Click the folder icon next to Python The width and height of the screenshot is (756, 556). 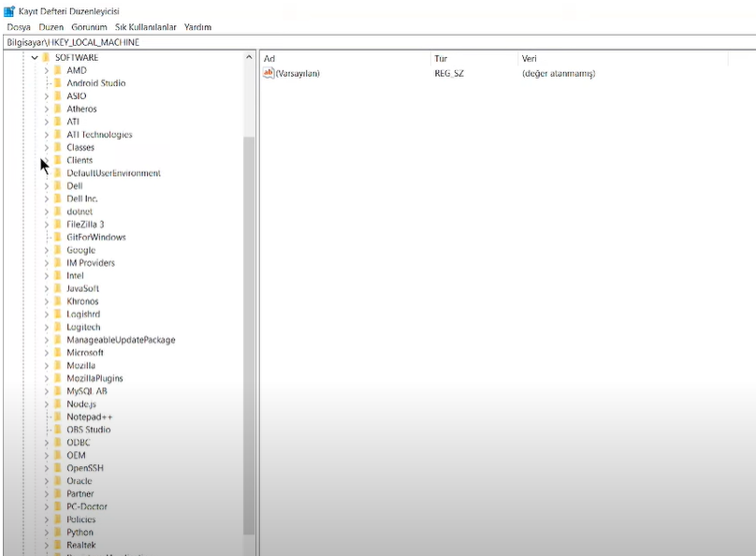coord(57,533)
